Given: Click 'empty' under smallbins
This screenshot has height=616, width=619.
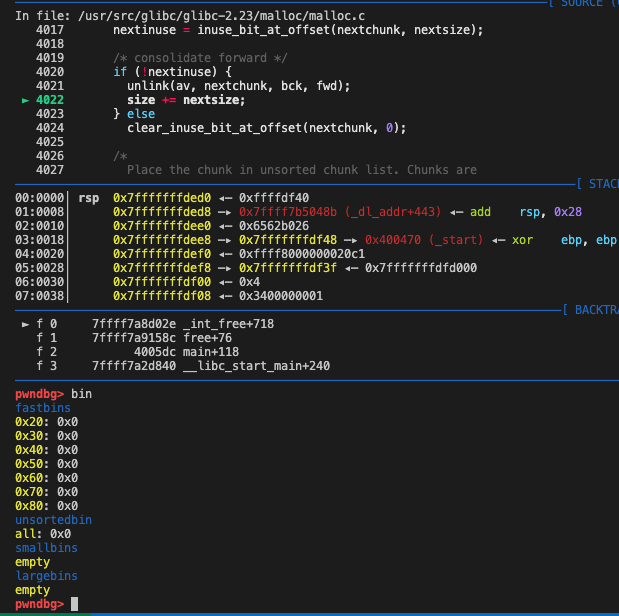Looking at the screenshot, I should coord(33,562).
